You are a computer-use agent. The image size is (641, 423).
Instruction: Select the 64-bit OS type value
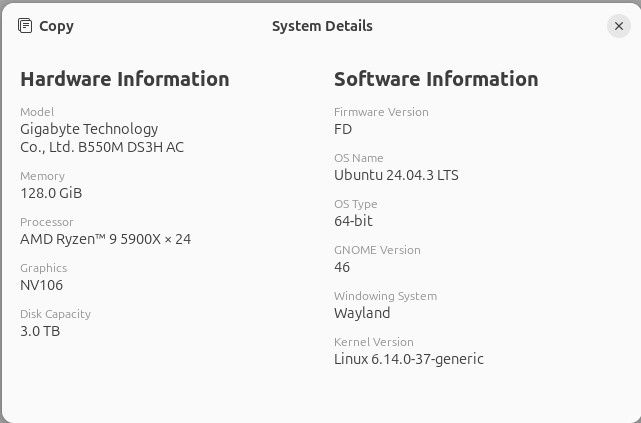(x=353, y=221)
